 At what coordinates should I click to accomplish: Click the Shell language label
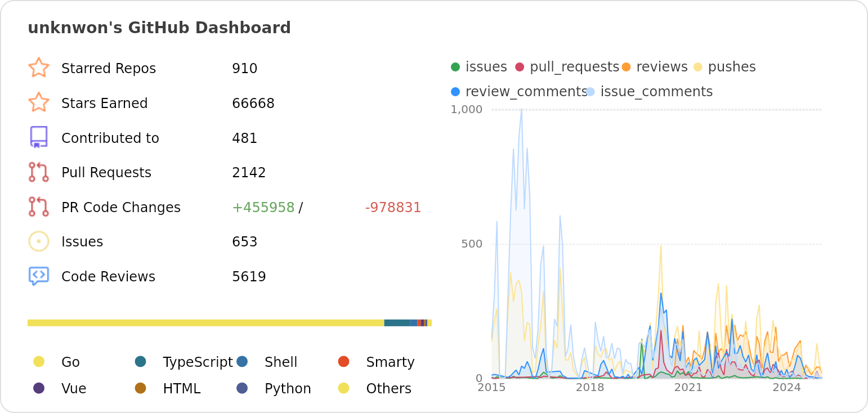coord(281,362)
